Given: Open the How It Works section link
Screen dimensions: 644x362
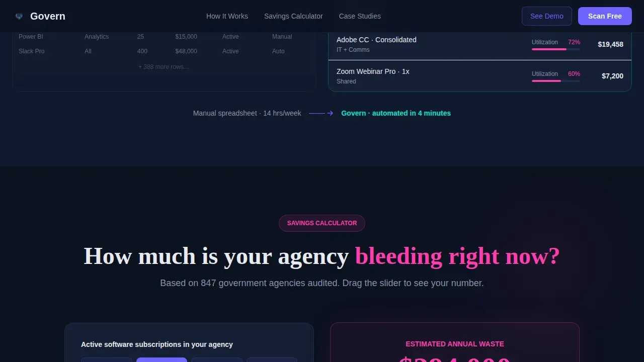Looking at the screenshot, I should [x=227, y=16].
